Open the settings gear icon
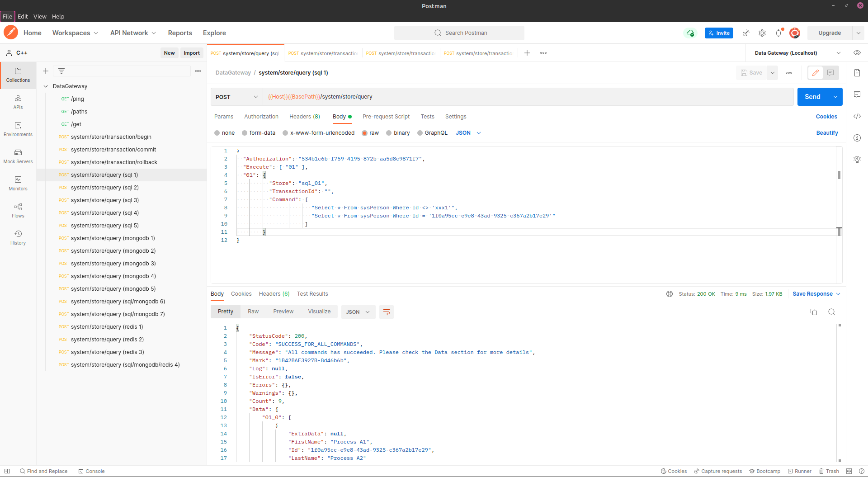 click(x=762, y=33)
